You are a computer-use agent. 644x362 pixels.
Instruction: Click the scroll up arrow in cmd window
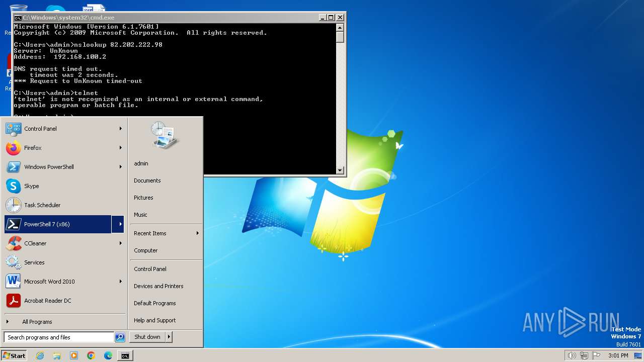(x=340, y=27)
